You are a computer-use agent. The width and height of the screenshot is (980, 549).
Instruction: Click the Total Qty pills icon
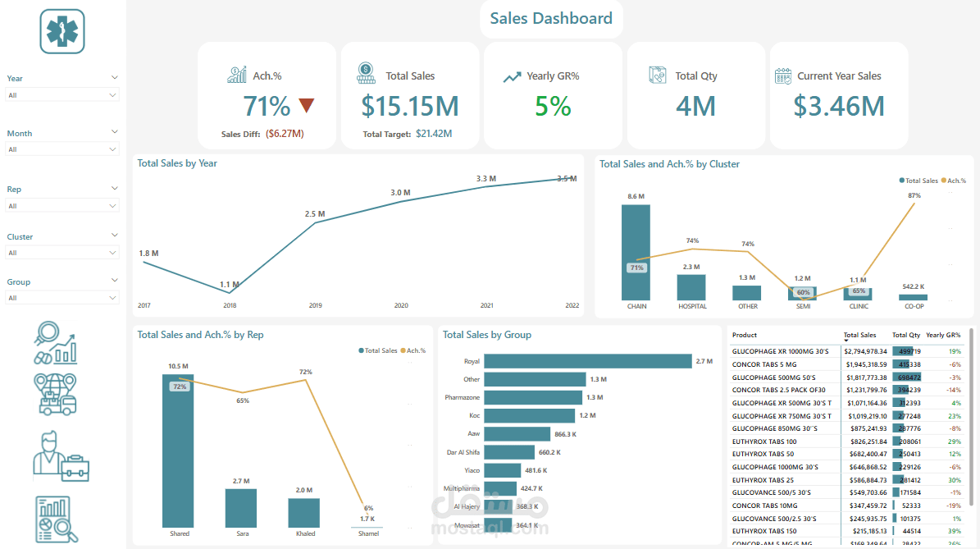(x=658, y=75)
